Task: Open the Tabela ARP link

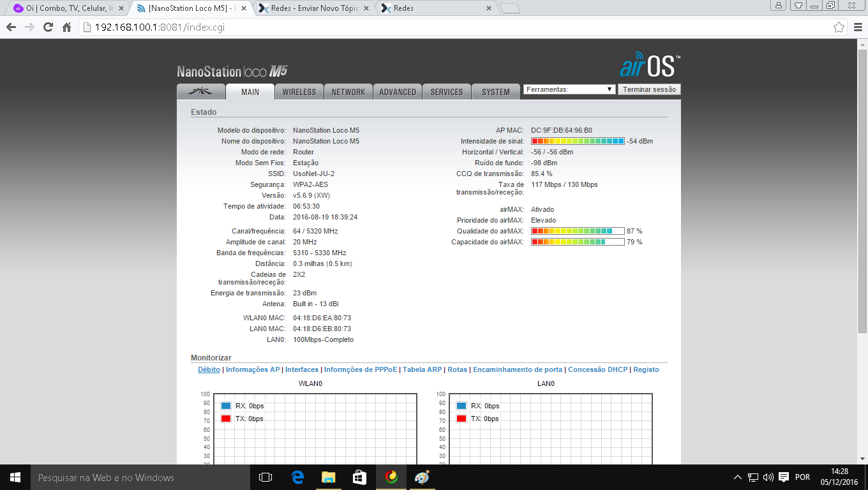Action: coord(422,369)
